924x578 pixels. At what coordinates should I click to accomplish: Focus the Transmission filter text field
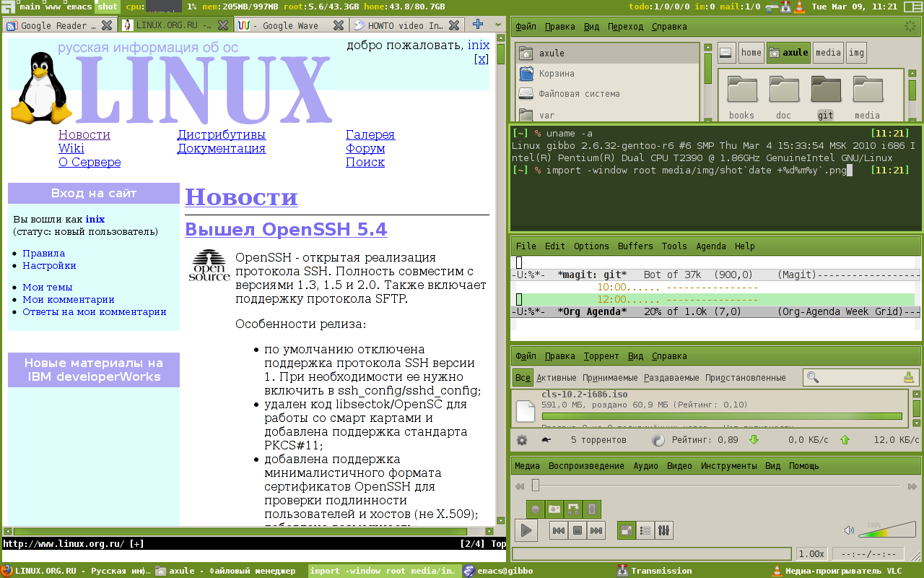pos(860,377)
